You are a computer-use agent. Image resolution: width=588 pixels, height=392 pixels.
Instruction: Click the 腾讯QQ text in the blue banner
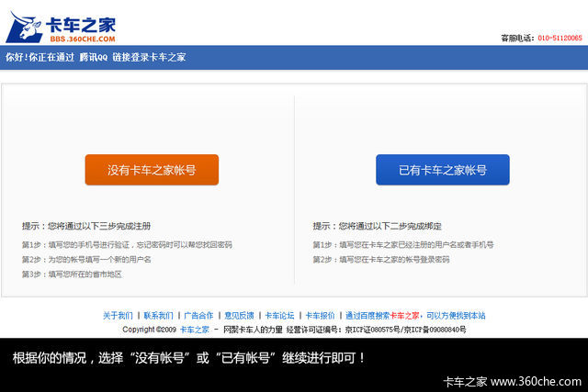pyautogui.click(x=93, y=57)
